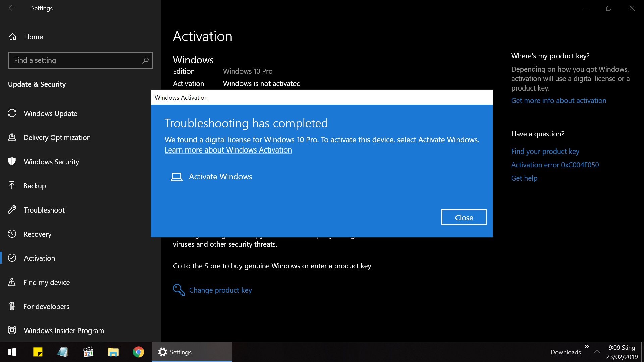This screenshot has height=362, width=644.
Task: Click the Windows Update sync icon
Action: pyautogui.click(x=12, y=113)
